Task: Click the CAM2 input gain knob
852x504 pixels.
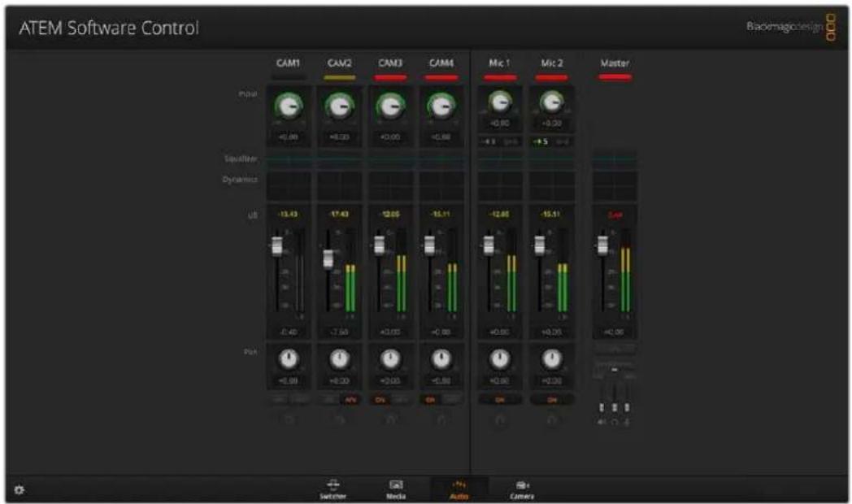Action: 339,106
